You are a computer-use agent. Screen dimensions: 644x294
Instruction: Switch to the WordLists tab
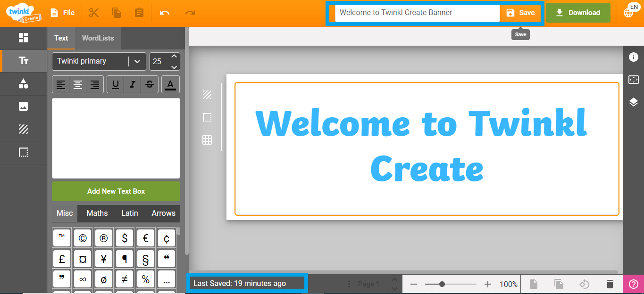tap(98, 38)
